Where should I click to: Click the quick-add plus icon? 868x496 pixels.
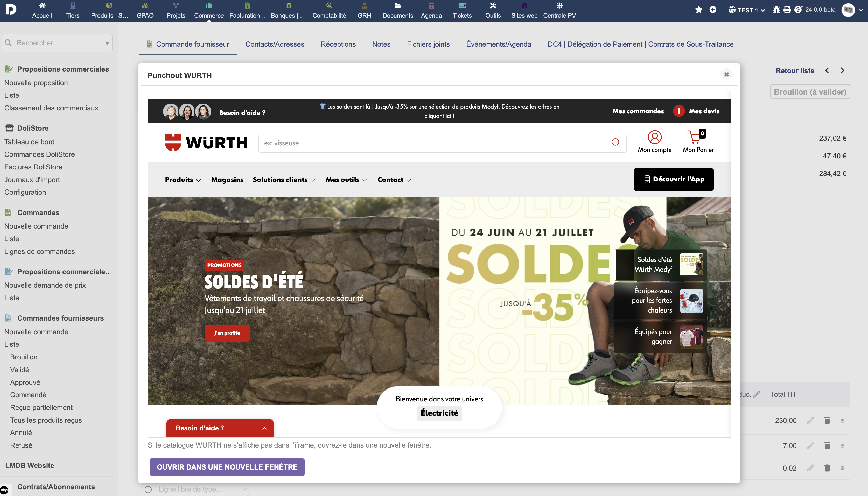713,10
